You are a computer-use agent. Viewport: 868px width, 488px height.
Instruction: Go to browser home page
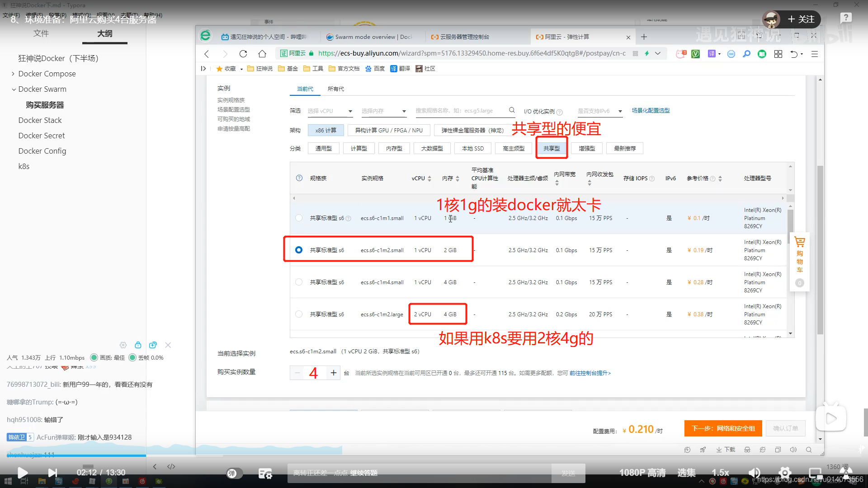tap(262, 54)
